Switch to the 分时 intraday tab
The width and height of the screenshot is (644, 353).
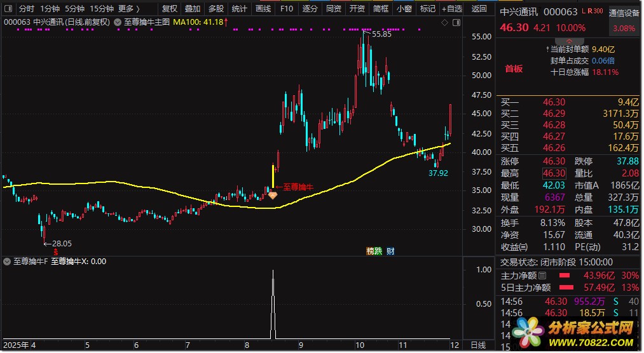click(26, 9)
